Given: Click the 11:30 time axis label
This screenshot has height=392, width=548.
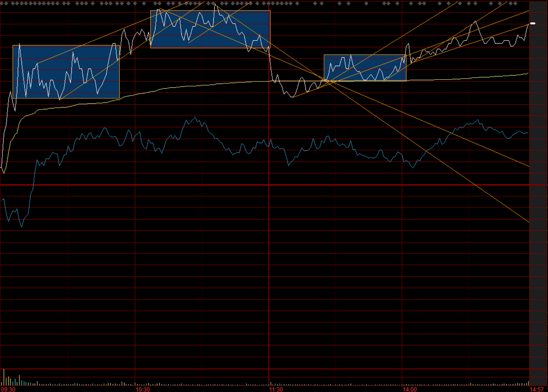Looking at the screenshot, I should pos(276,389).
